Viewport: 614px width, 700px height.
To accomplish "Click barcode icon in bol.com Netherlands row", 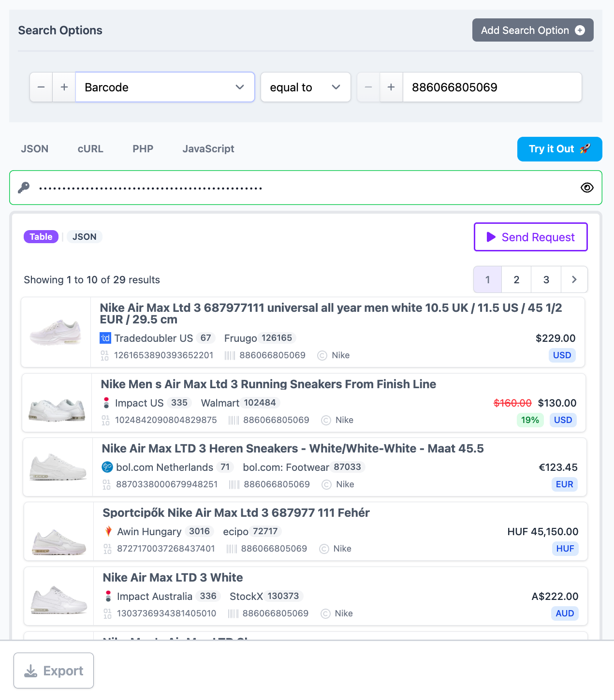I will [x=234, y=484].
